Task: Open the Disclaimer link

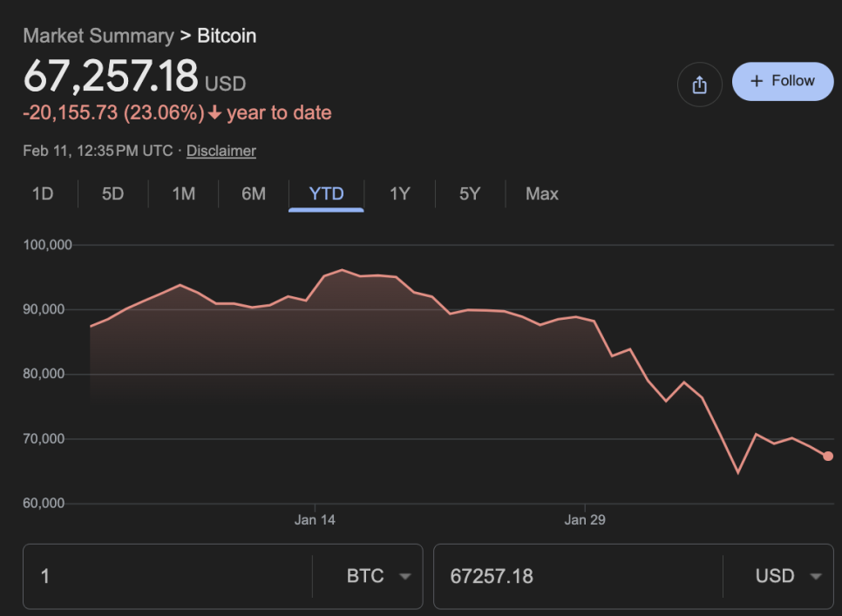Action: [x=221, y=151]
